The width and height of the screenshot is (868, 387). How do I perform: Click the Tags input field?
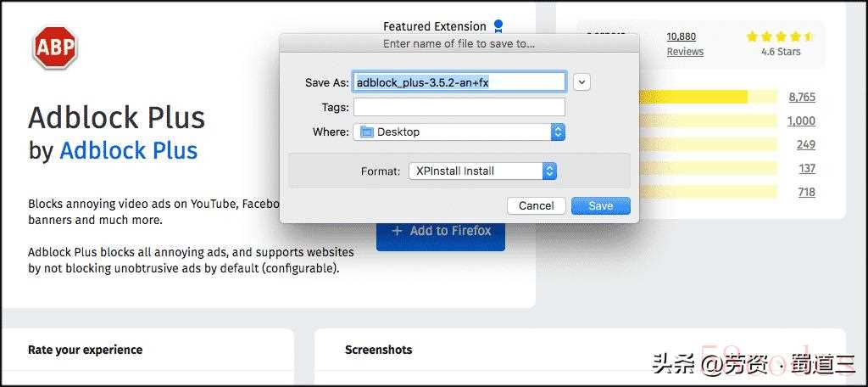[459, 107]
